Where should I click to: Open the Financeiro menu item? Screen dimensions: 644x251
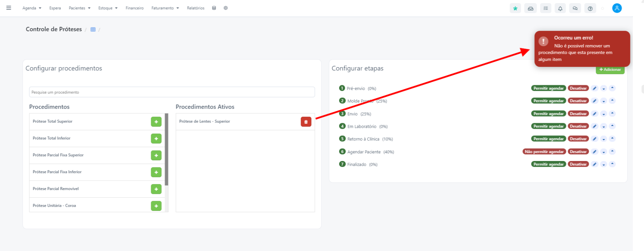[134, 8]
